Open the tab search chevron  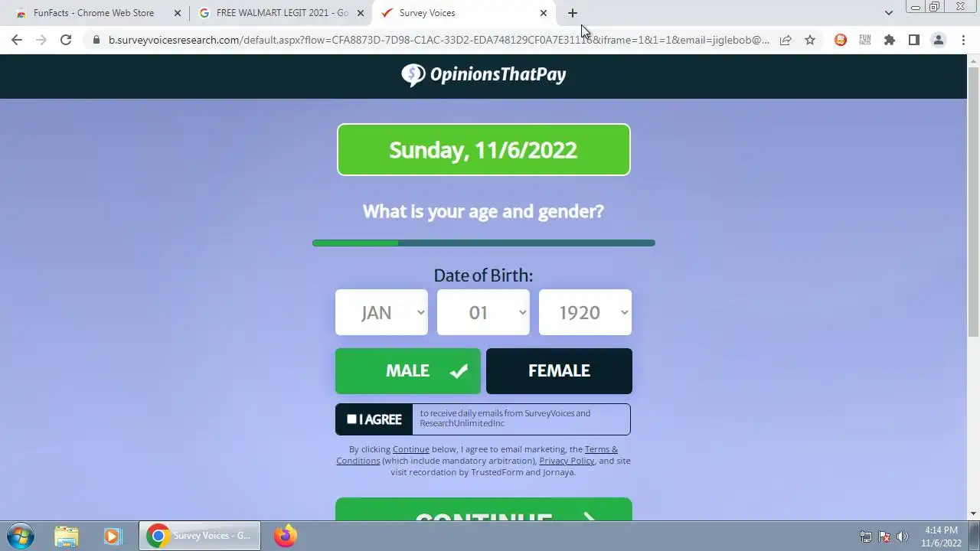(888, 13)
